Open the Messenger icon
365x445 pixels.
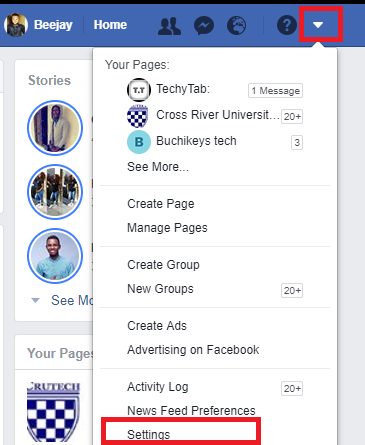(x=204, y=26)
